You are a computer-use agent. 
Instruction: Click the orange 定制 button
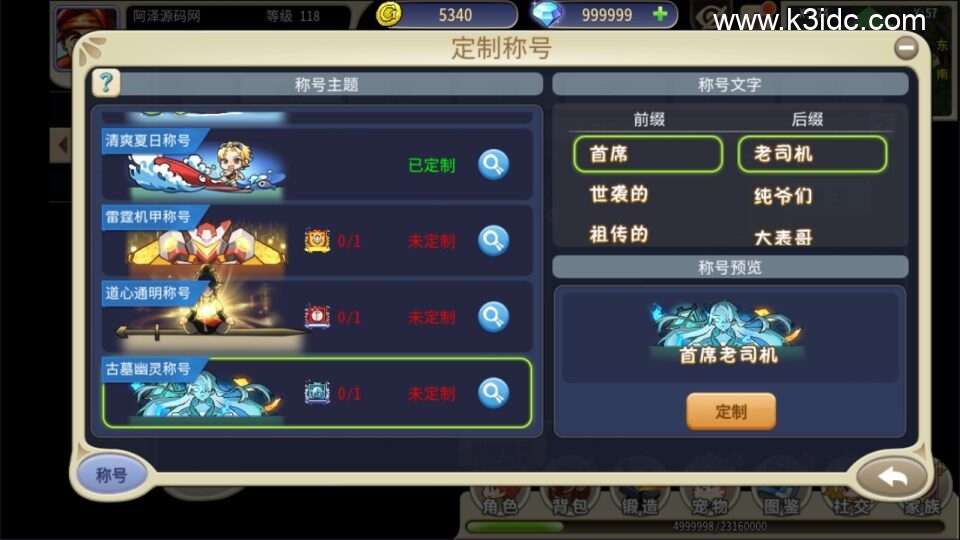(x=731, y=411)
